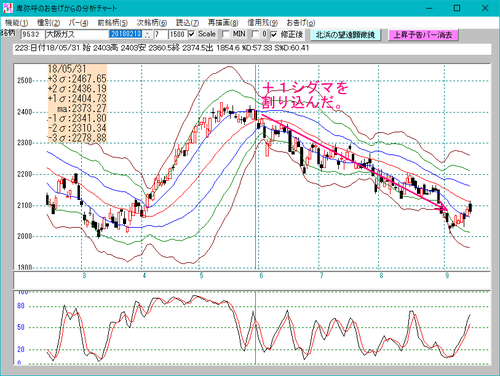Click 再描画(8) to redraw chart
This screenshot has width=500, height=376.
[x=223, y=23]
